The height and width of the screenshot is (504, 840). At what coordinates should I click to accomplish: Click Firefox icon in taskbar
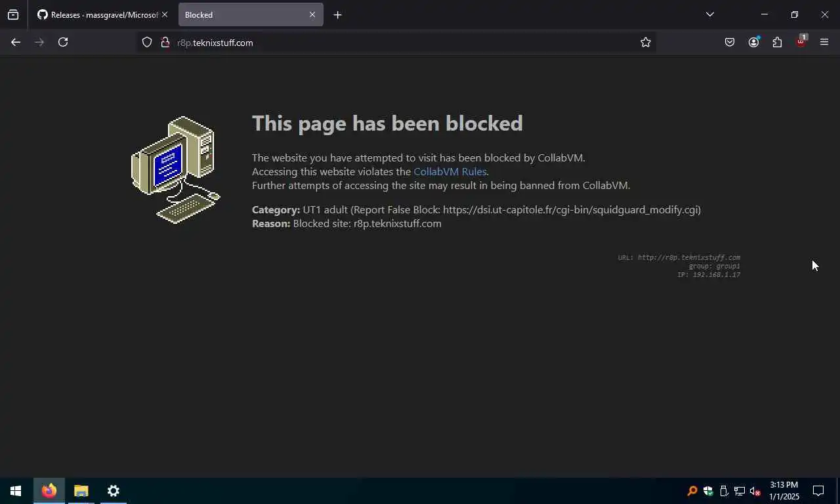(49, 491)
